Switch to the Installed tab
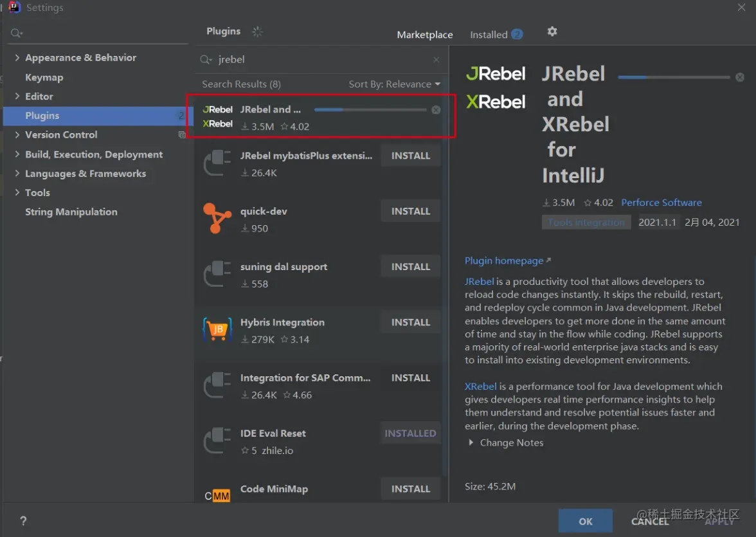The image size is (756, 537). click(x=496, y=35)
